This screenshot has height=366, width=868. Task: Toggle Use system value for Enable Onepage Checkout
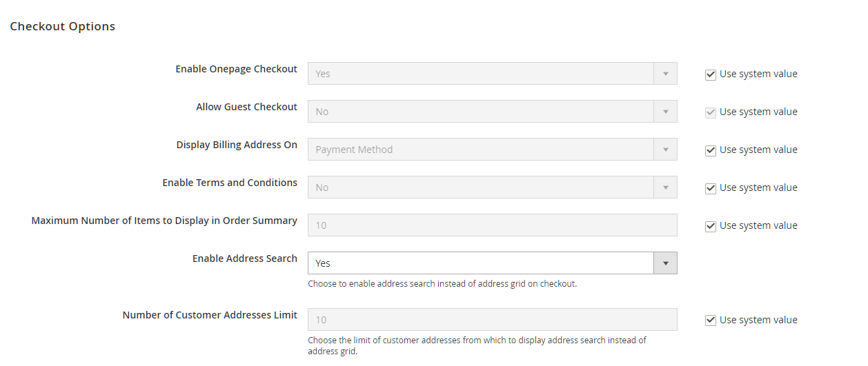[711, 74]
